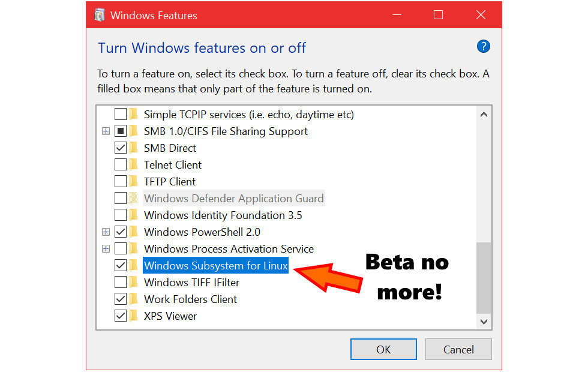Click folder icon beside Simple TCPIP services

[133, 114]
